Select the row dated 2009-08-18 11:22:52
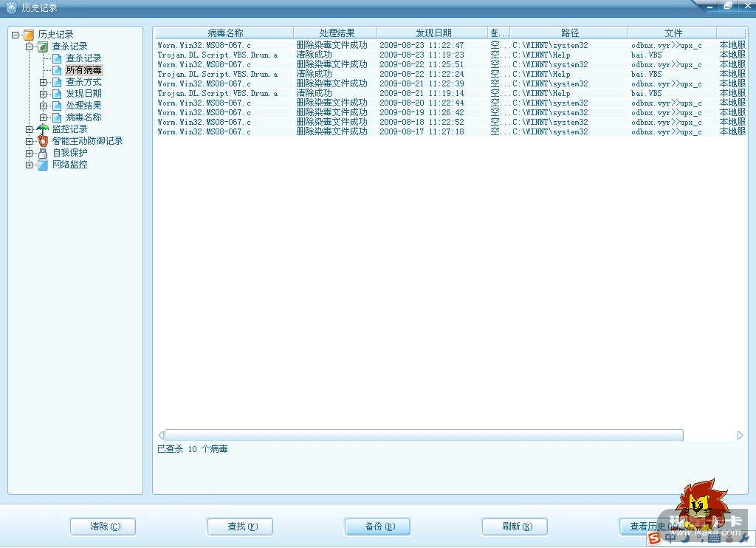The image size is (756, 548). (x=450, y=123)
